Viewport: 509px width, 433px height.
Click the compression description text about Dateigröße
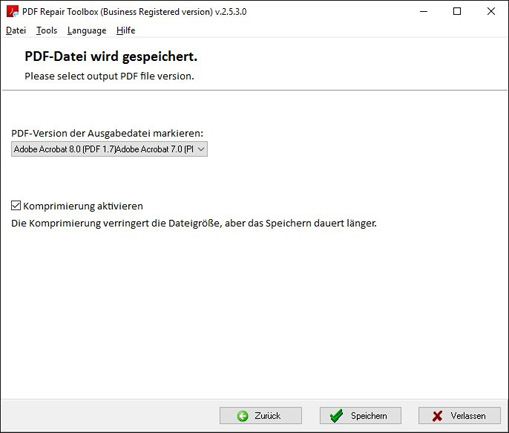194,223
